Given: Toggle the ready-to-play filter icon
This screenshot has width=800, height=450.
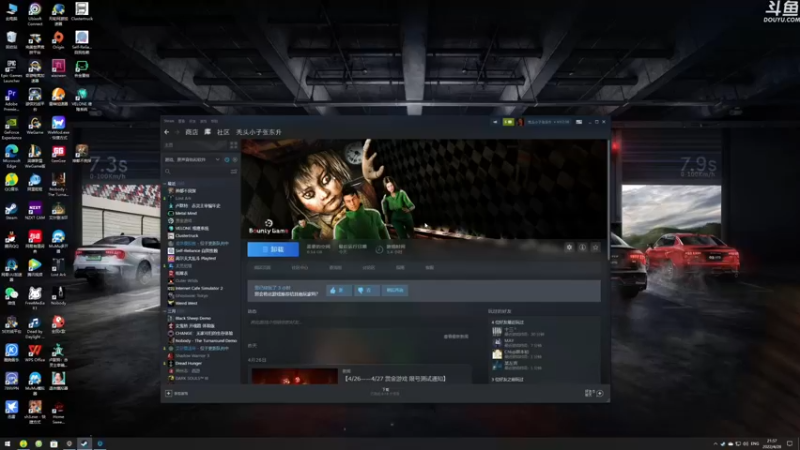Looking at the screenshot, I should pyautogui.click(x=235, y=160).
